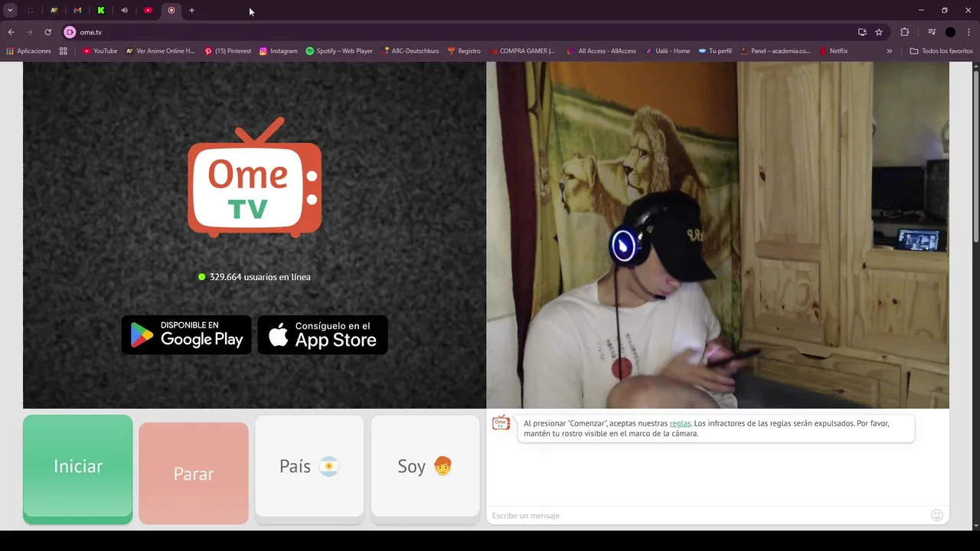The width and height of the screenshot is (980, 551).
Task: Open the media controls icon
Action: [x=932, y=32]
